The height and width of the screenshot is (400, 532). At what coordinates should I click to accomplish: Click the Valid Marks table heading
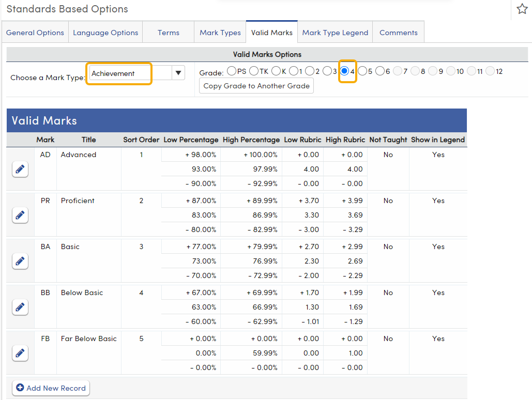[x=44, y=120]
